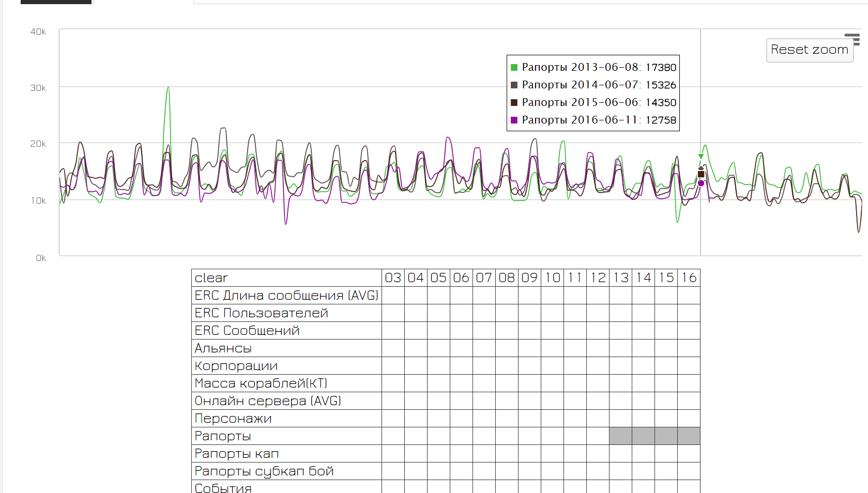Select the 'Рапорты субкап бой' row label
868x493 pixels.
click(x=286, y=471)
